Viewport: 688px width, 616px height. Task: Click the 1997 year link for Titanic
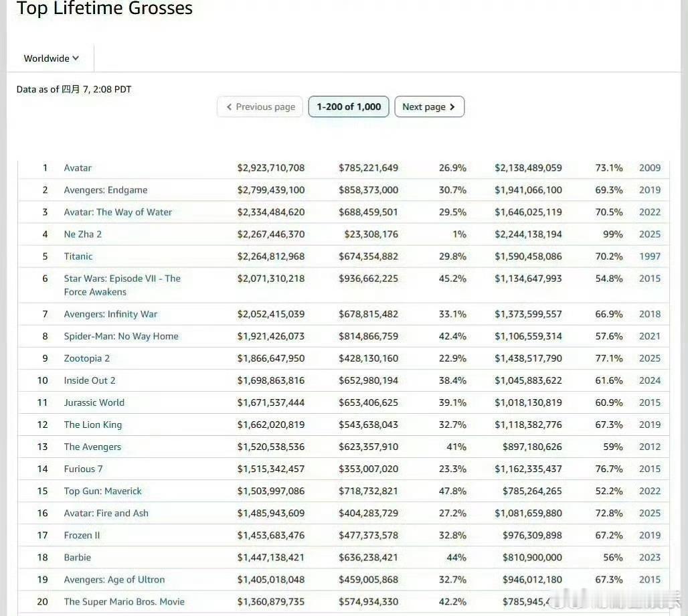click(649, 256)
